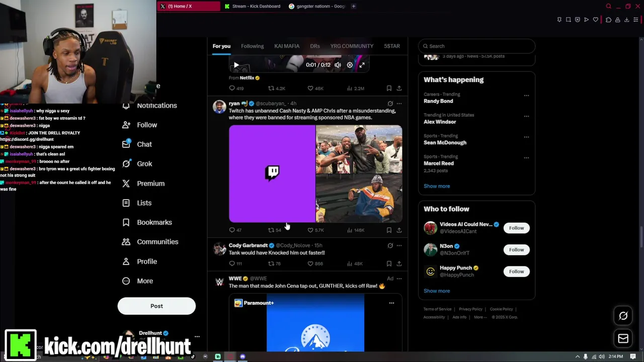Expand the More menu in X sidebar

[x=137, y=281]
